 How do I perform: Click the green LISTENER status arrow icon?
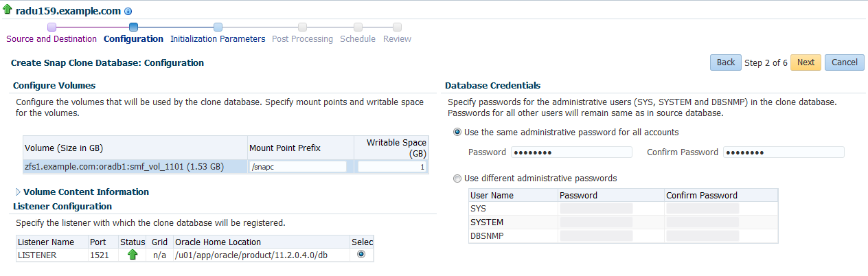click(133, 255)
